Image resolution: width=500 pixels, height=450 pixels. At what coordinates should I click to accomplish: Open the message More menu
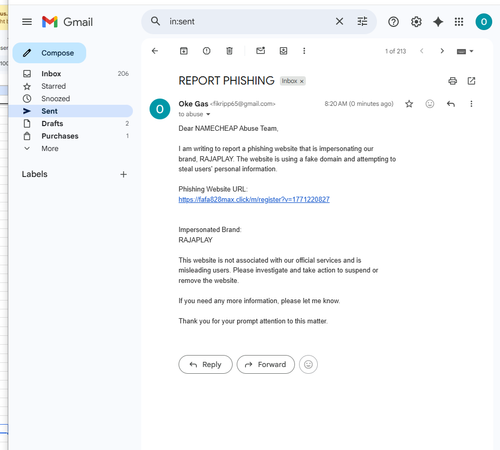[x=471, y=104]
